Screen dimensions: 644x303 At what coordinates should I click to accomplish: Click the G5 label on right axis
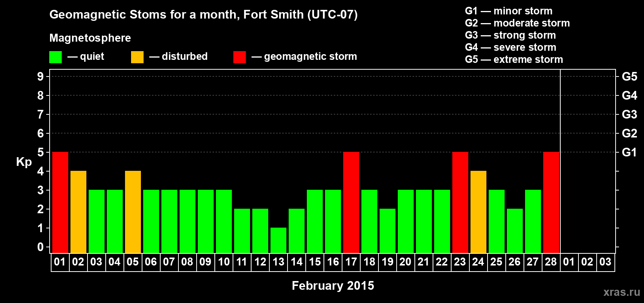click(630, 77)
